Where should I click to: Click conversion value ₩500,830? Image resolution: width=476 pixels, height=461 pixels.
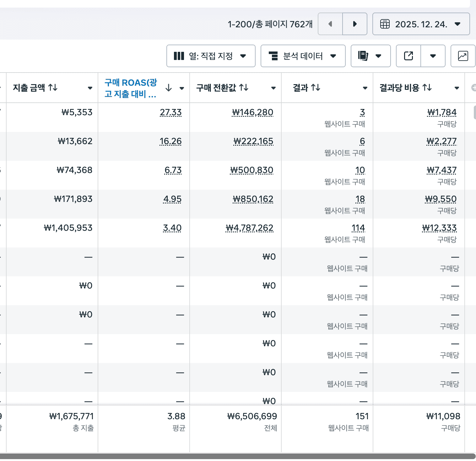252,170
